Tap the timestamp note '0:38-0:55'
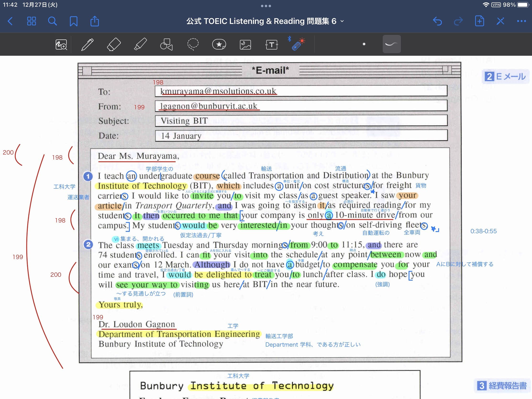This screenshot has width=532, height=399. click(x=483, y=231)
